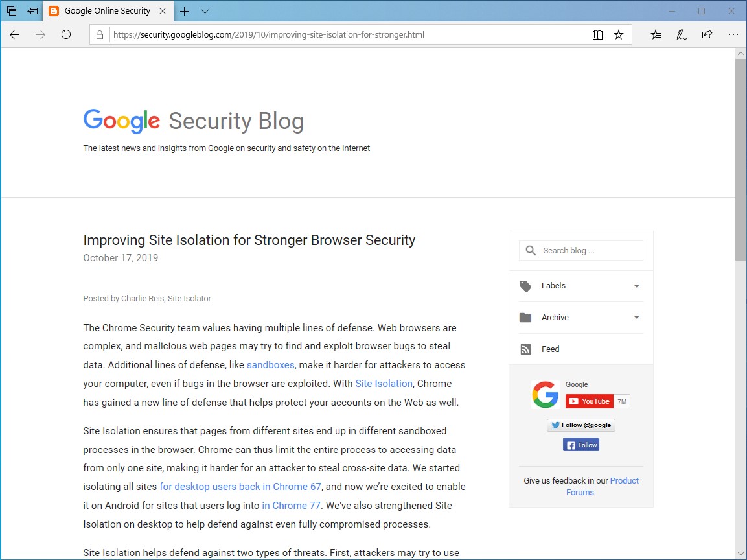Add this page to favorites with the star
Screen dimensions: 747x560
pyautogui.click(x=619, y=34)
